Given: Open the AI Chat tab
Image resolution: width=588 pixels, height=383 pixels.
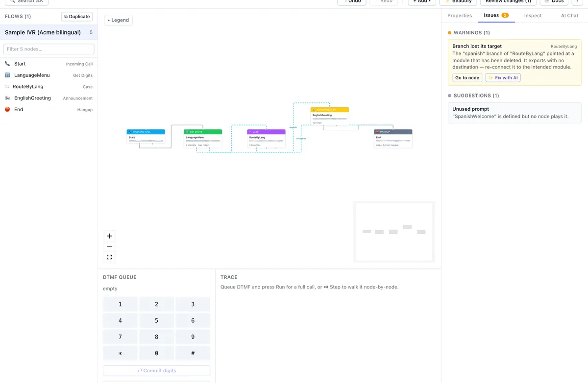Looking at the screenshot, I should coord(569,16).
